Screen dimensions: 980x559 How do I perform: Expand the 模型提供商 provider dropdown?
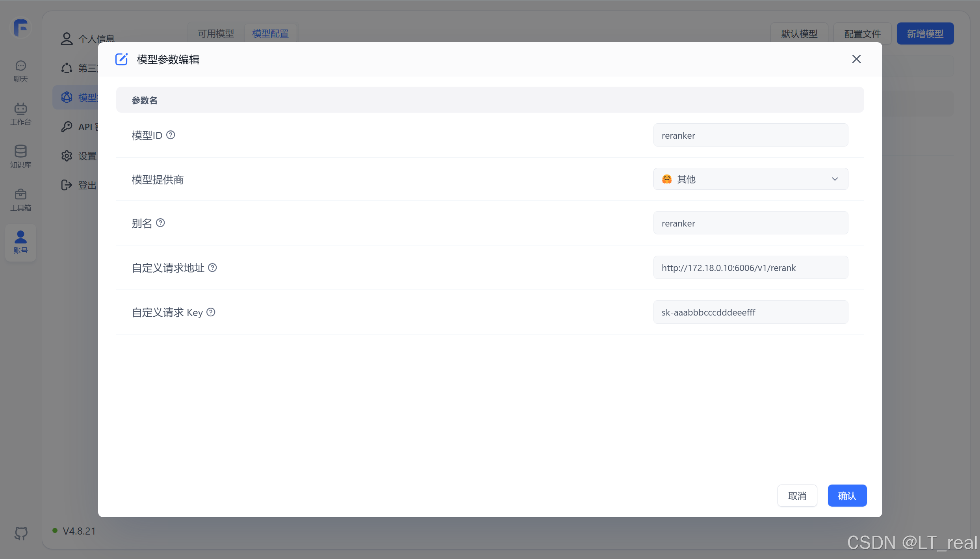[x=750, y=179]
